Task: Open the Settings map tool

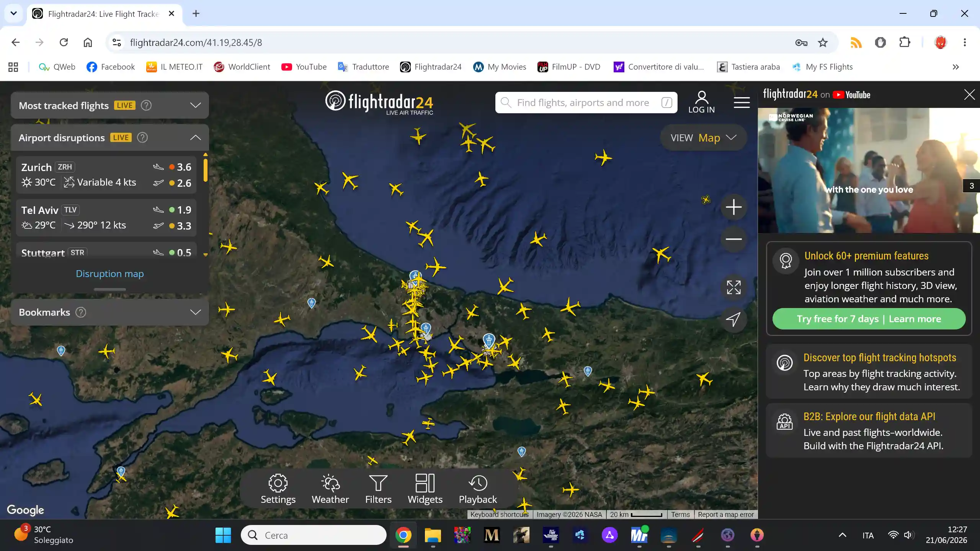Action: [x=278, y=489]
